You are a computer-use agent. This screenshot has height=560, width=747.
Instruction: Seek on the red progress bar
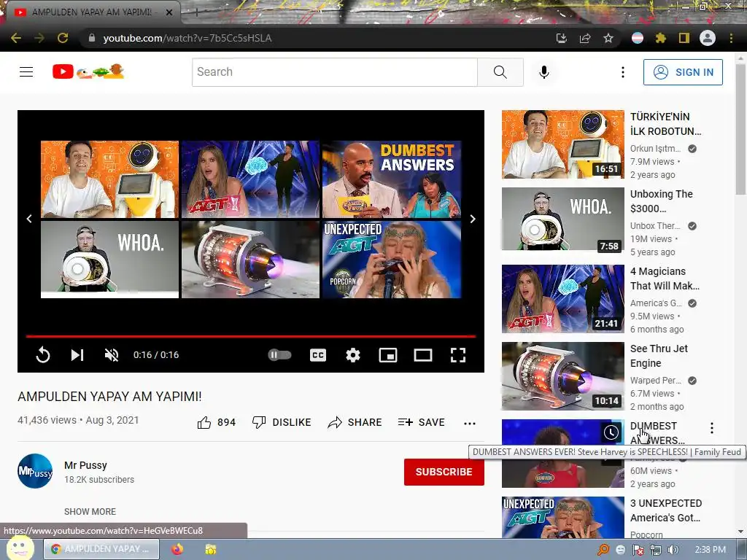251,336
